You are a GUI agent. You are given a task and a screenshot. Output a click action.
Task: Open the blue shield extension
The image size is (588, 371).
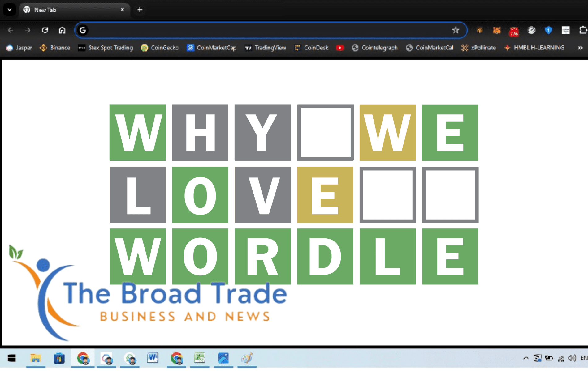tap(548, 30)
